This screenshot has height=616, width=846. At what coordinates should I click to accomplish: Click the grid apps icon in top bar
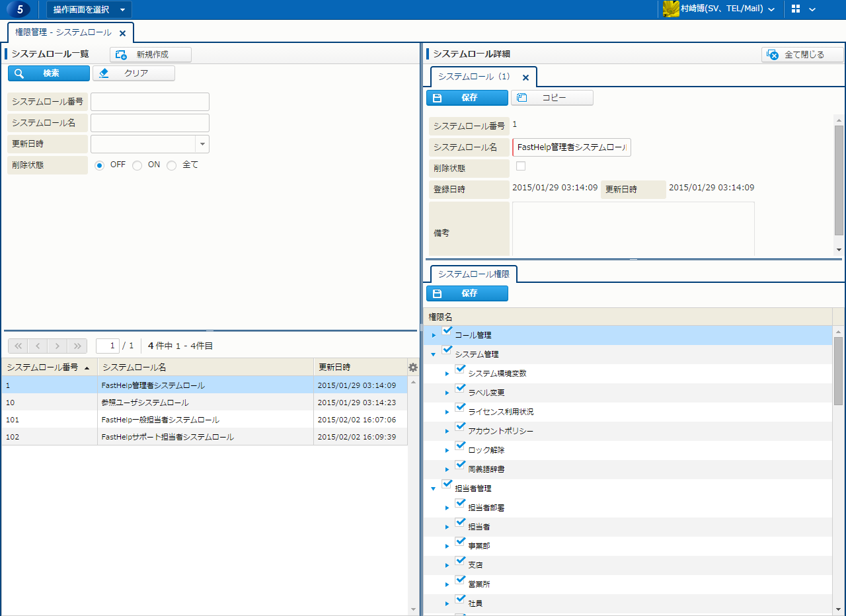coord(796,9)
